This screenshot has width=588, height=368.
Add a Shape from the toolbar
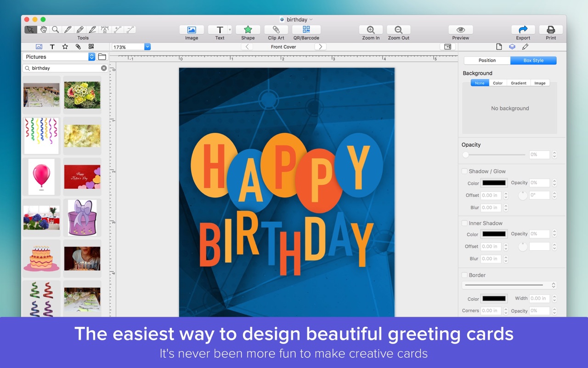click(248, 30)
